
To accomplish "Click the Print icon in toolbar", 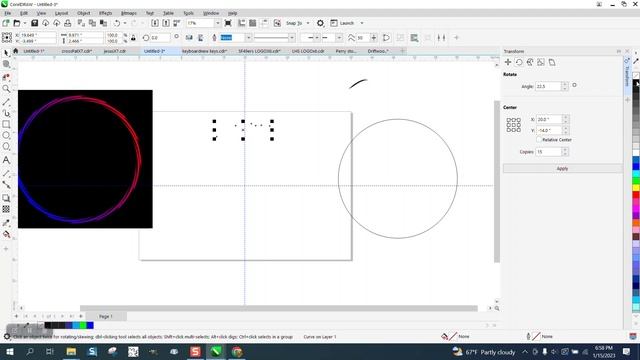I will coord(68,23).
